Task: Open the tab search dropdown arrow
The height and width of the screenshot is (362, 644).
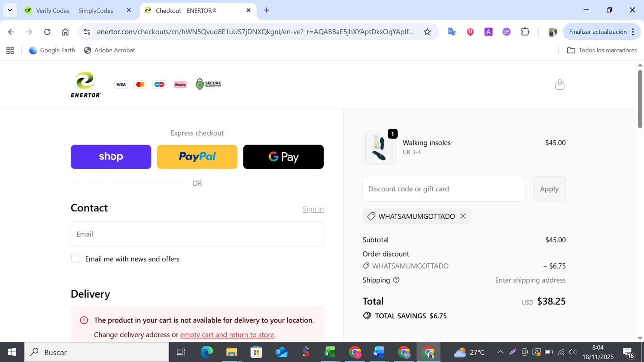Action: coord(10,10)
